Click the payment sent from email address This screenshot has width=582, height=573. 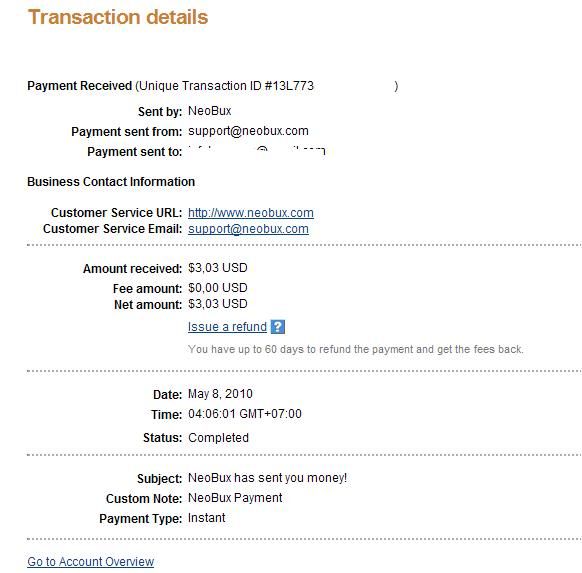[x=248, y=131]
